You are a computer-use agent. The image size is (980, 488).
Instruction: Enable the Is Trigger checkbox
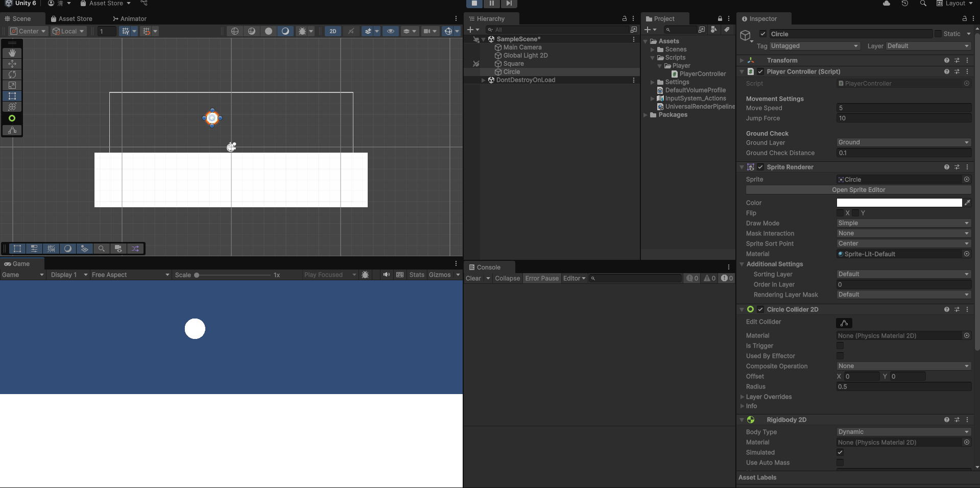pyautogui.click(x=840, y=346)
